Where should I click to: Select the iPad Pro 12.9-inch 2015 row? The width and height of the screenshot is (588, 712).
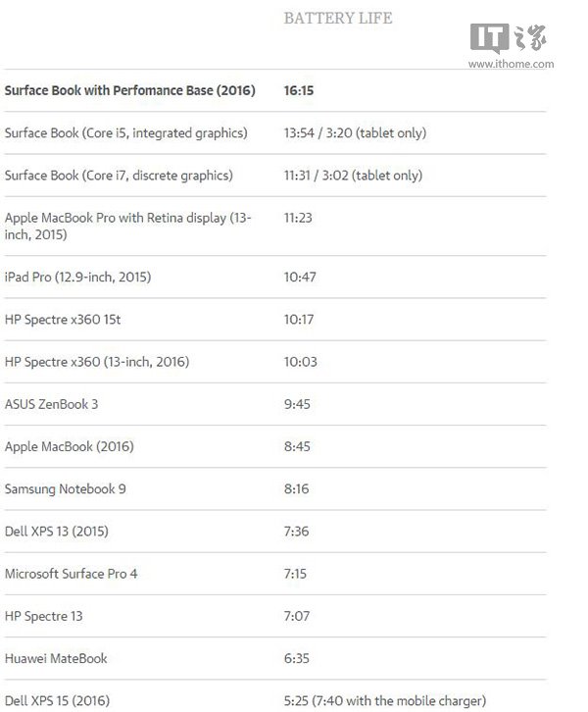(274, 277)
